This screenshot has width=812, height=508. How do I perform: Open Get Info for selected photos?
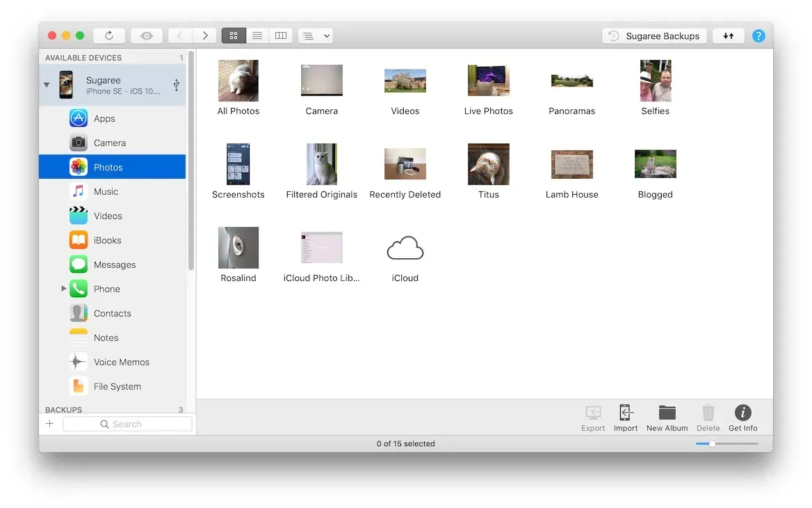(742, 416)
